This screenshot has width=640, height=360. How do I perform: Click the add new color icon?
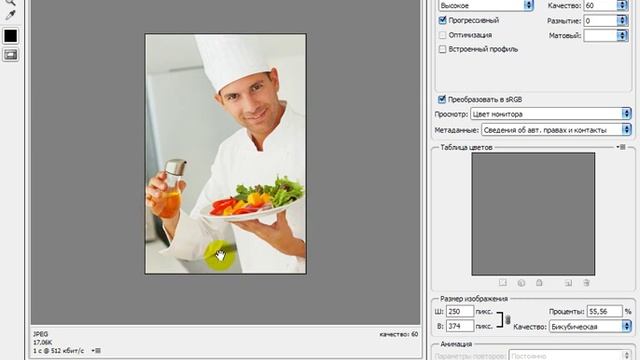tap(568, 283)
